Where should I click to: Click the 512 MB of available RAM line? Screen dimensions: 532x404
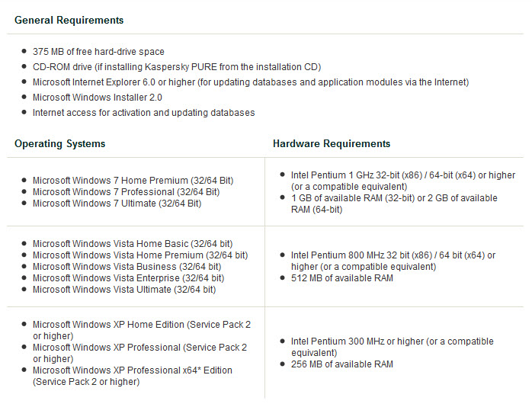(341, 278)
